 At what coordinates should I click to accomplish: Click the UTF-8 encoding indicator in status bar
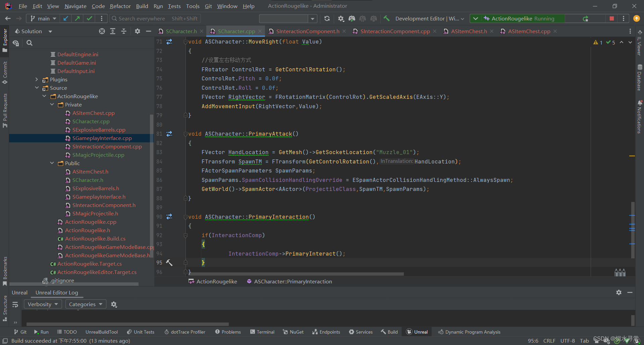(x=568, y=341)
